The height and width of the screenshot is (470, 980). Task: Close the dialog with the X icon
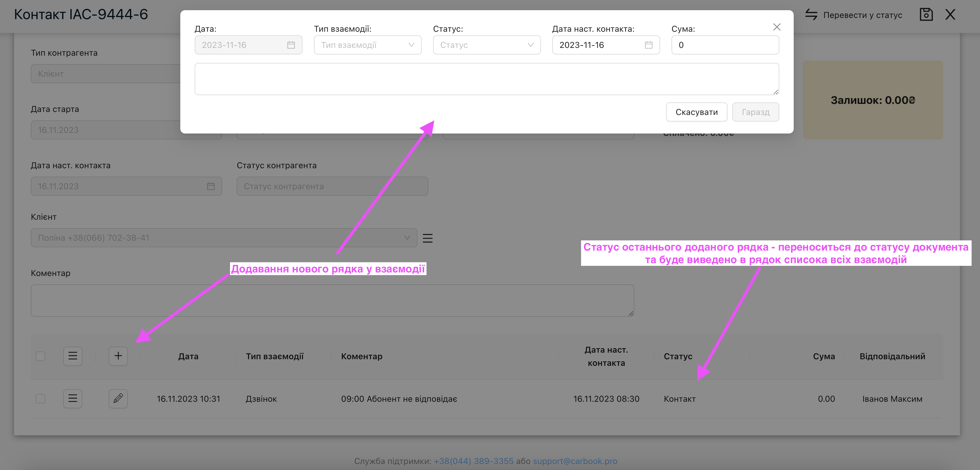pos(776,27)
